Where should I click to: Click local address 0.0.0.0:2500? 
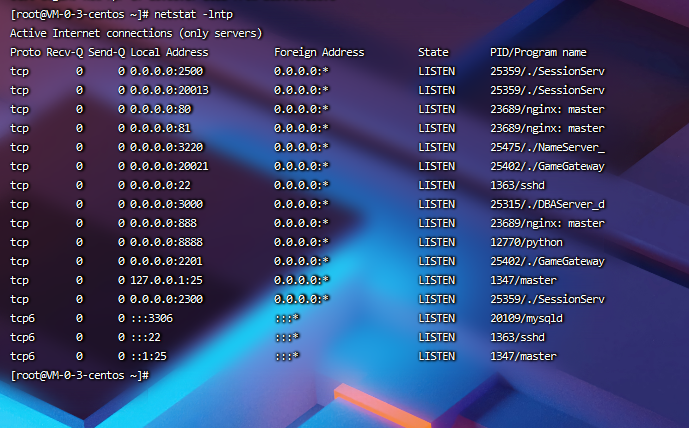pos(169,71)
